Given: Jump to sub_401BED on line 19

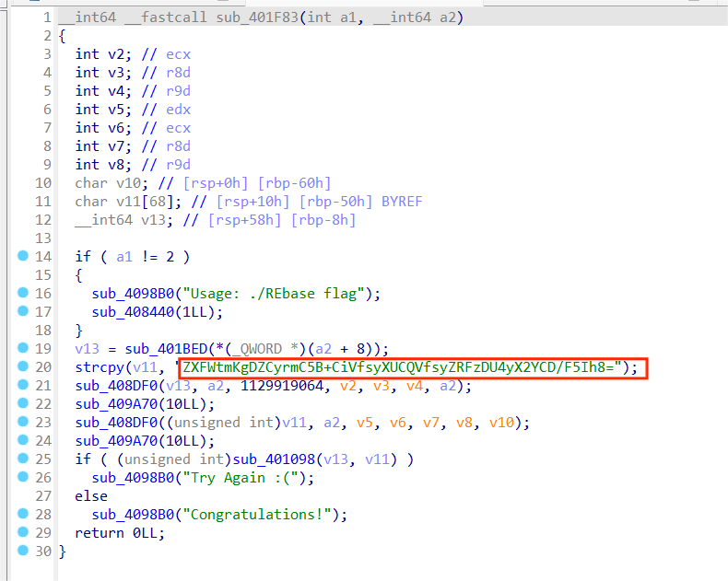Looking at the screenshot, I should [166, 349].
